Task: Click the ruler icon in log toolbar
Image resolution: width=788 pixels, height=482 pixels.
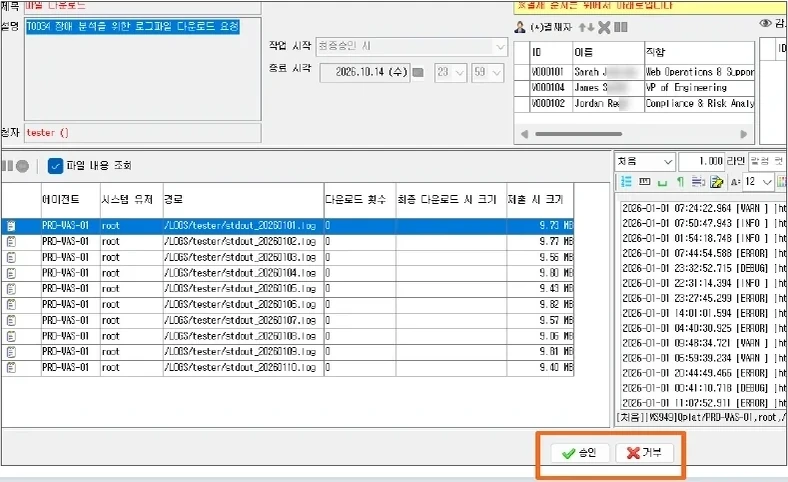Action: pos(644,181)
